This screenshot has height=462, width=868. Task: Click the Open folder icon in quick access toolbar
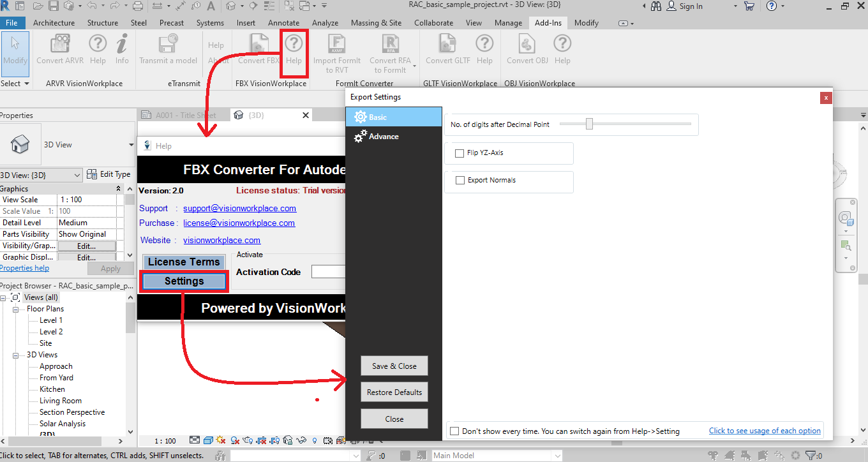(38, 6)
